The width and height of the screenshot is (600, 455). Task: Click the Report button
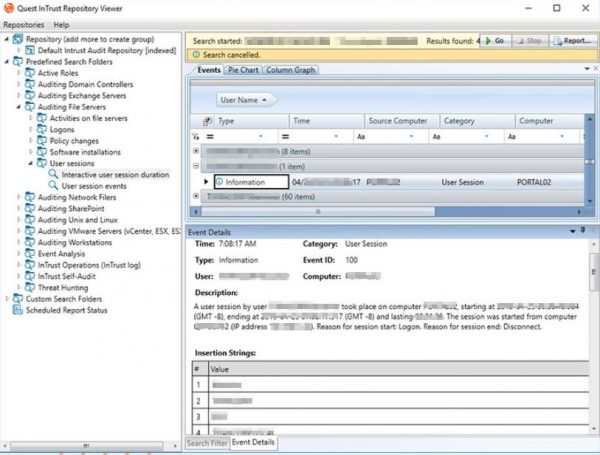click(x=571, y=41)
